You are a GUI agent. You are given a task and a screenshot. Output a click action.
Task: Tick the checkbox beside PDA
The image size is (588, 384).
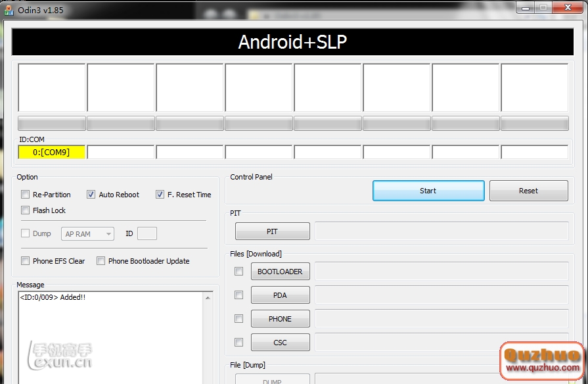tap(238, 295)
